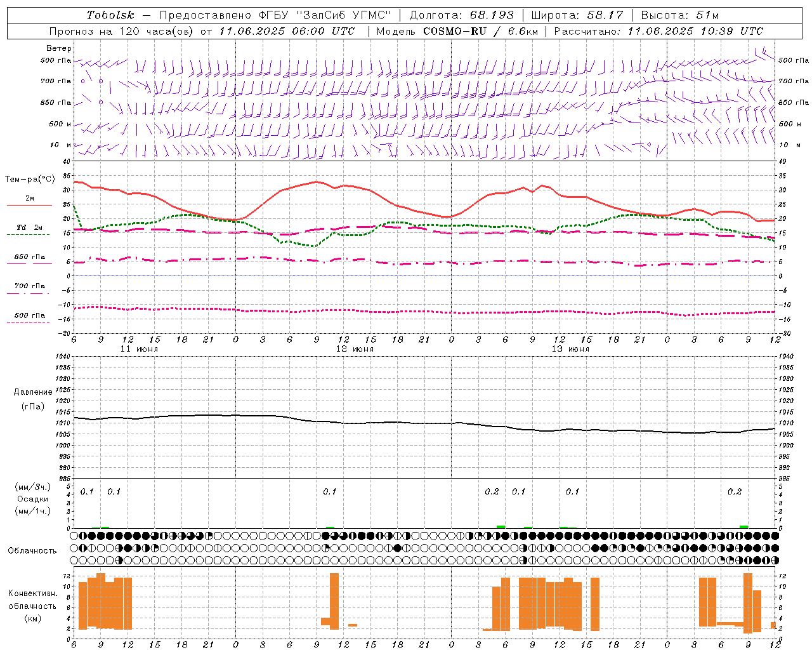Click the dashed legend line under "Td 2м"
Image resolution: width=812 pixels, height=650 pixels.
coord(29,235)
